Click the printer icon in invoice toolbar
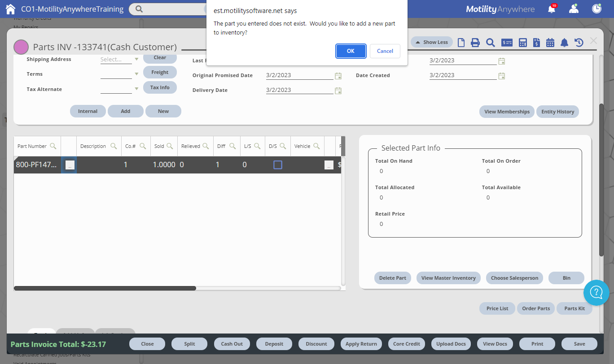Screen dimensions: 614x364 [x=475, y=43]
